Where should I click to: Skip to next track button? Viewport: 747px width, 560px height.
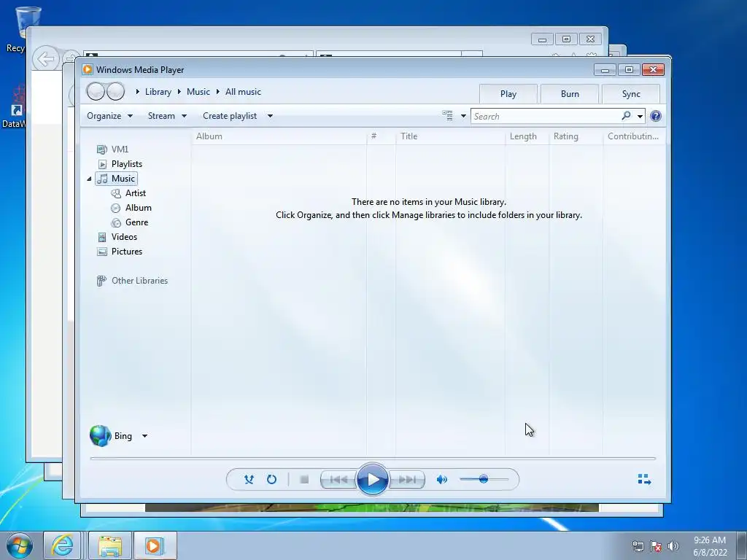pyautogui.click(x=407, y=480)
